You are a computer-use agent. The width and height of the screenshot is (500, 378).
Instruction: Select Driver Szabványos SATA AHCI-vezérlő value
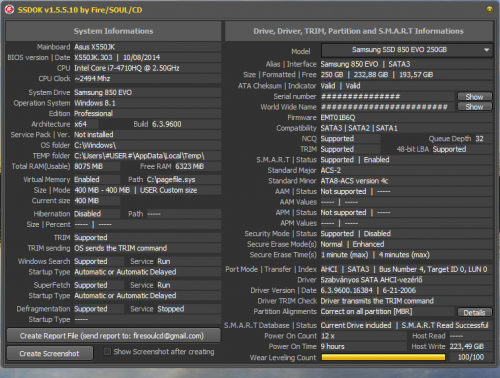(371, 280)
